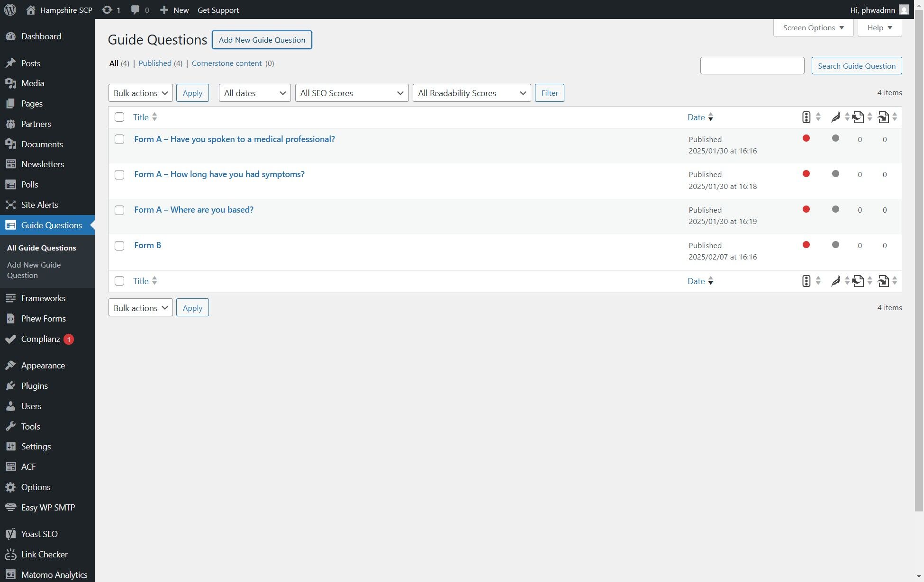Image resolution: width=924 pixels, height=582 pixels.
Task: Open Complianz from the sidebar
Action: click(x=40, y=339)
